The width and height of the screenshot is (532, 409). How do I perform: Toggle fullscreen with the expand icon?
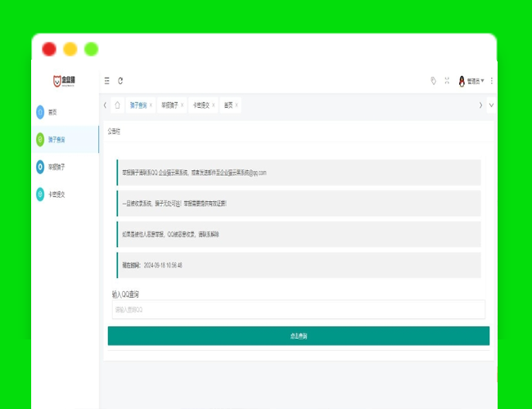click(447, 81)
